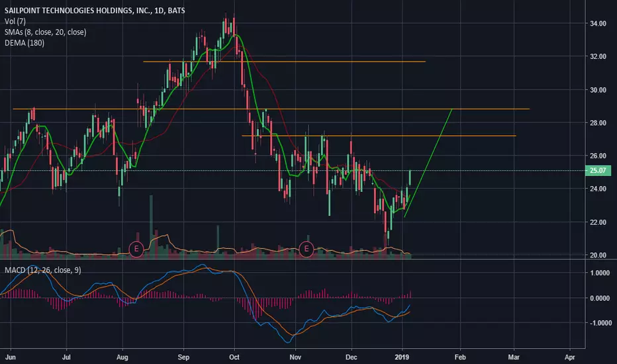Click the first earnings 'E' marker near August

(136, 249)
